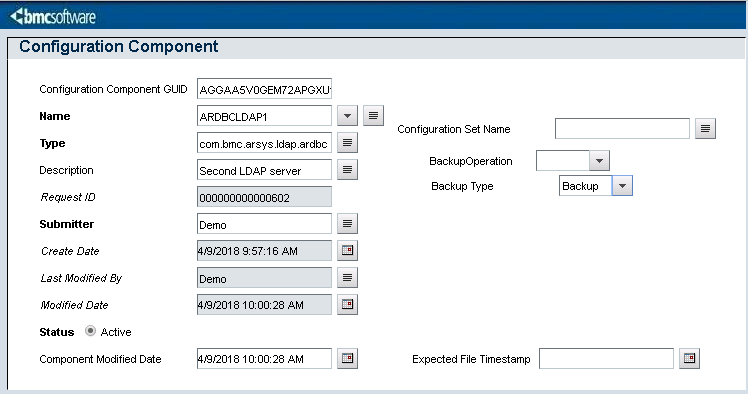Click the Configuration Component GUID field
The height and width of the screenshot is (394, 748).
(264, 89)
